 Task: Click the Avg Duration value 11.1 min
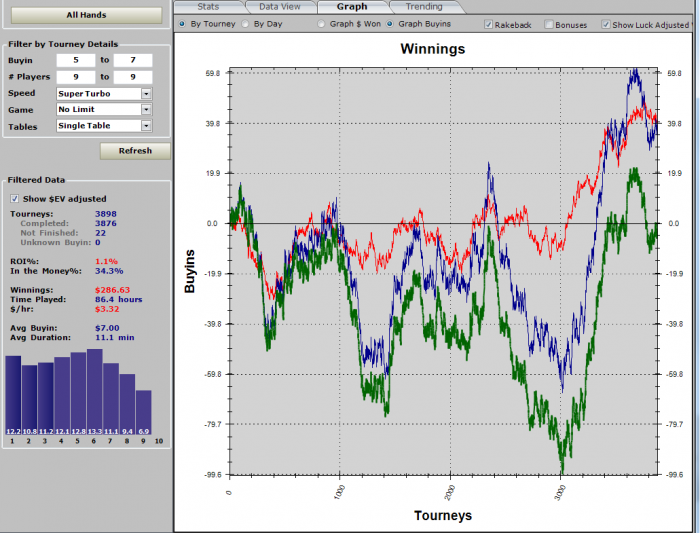(x=115, y=337)
